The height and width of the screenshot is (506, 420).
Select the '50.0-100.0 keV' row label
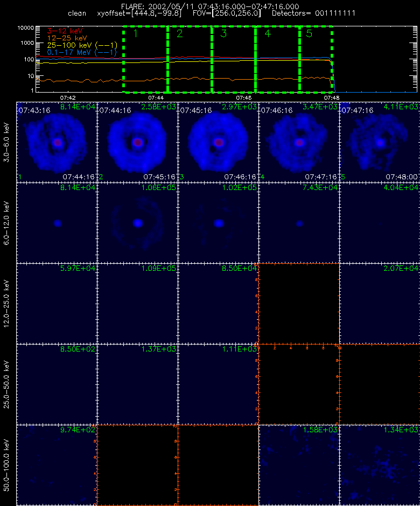[7, 465]
